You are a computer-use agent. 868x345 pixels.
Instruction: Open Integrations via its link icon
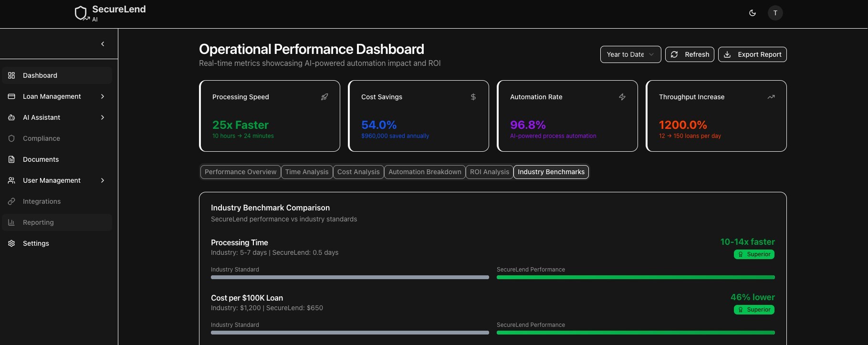tap(11, 201)
